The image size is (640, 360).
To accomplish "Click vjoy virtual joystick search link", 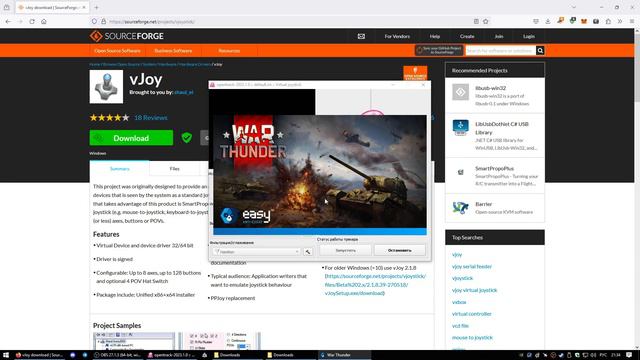I will pyautogui.click(x=474, y=290).
